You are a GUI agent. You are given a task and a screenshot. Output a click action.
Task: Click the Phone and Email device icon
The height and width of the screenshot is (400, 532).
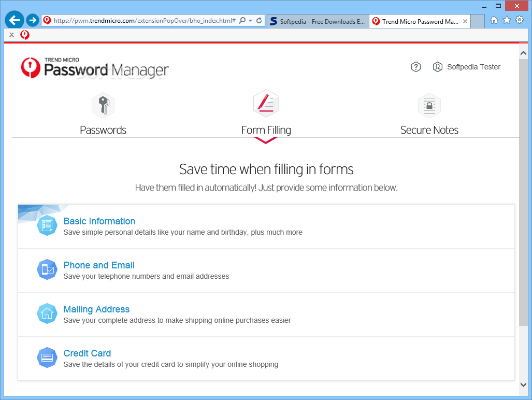pyautogui.click(x=47, y=269)
